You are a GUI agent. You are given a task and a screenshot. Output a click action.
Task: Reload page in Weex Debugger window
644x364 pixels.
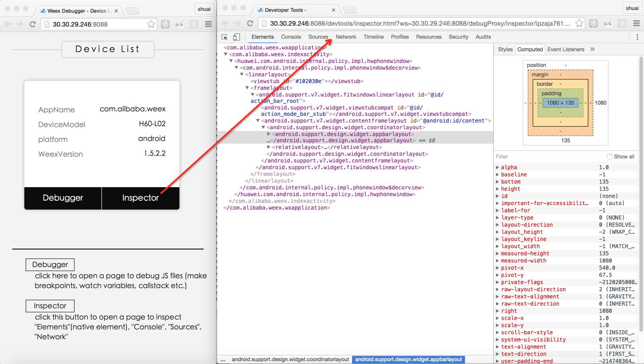(x=33, y=24)
